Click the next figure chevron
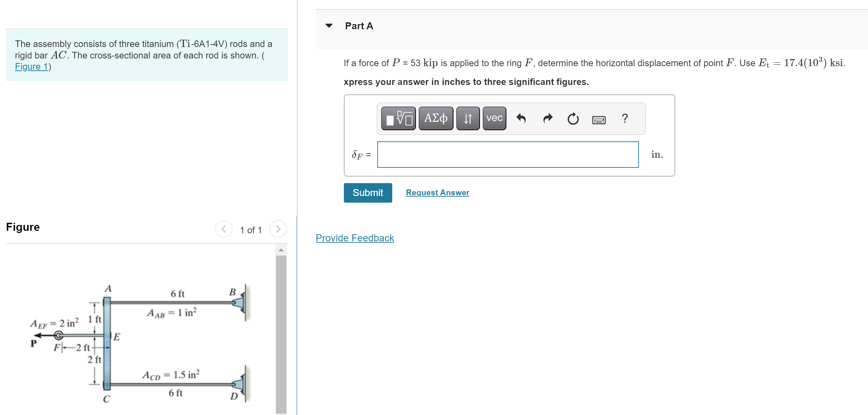The image size is (868, 415). click(x=277, y=229)
